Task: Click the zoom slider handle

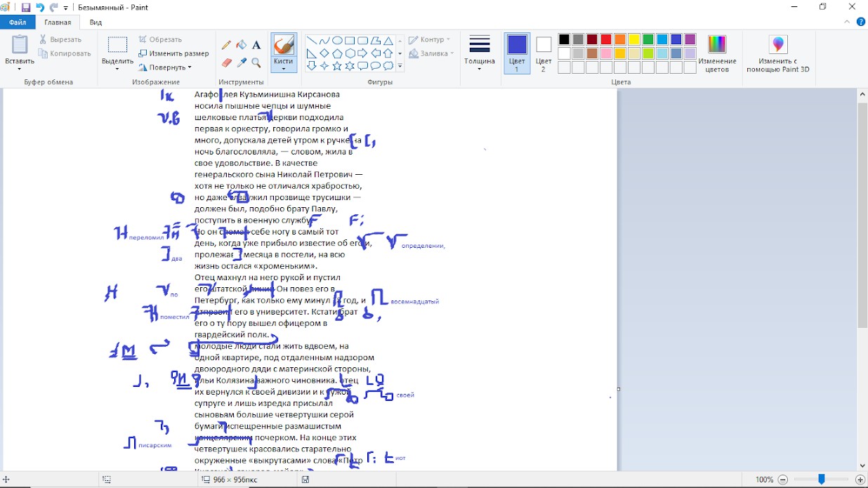Action: 821,480
